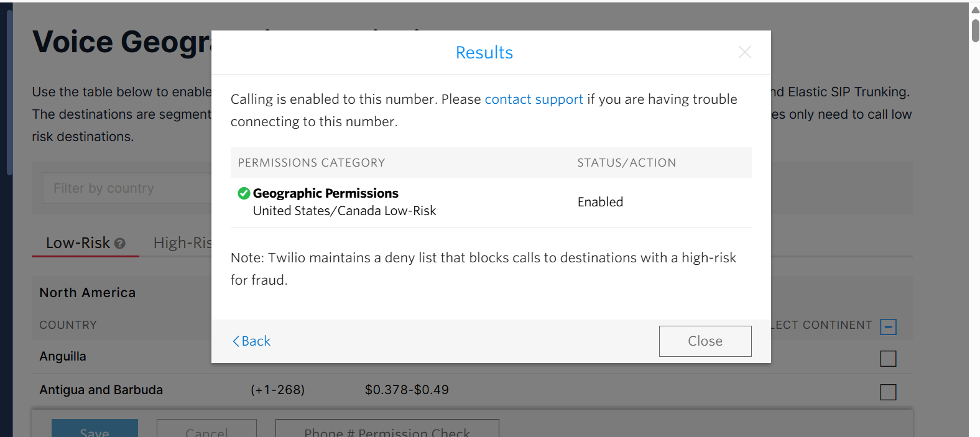
Task: Click the Close button in dialog
Action: pyautogui.click(x=705, y=341)
